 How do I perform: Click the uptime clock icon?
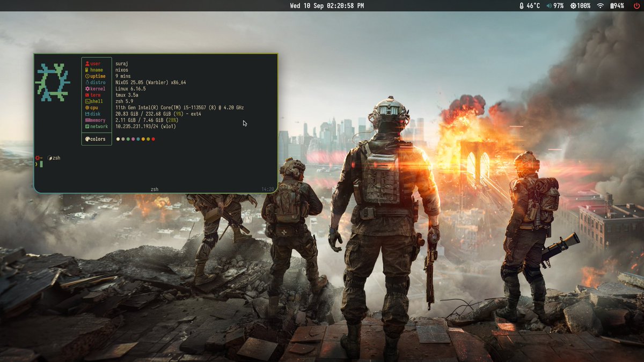coord(87,76)
